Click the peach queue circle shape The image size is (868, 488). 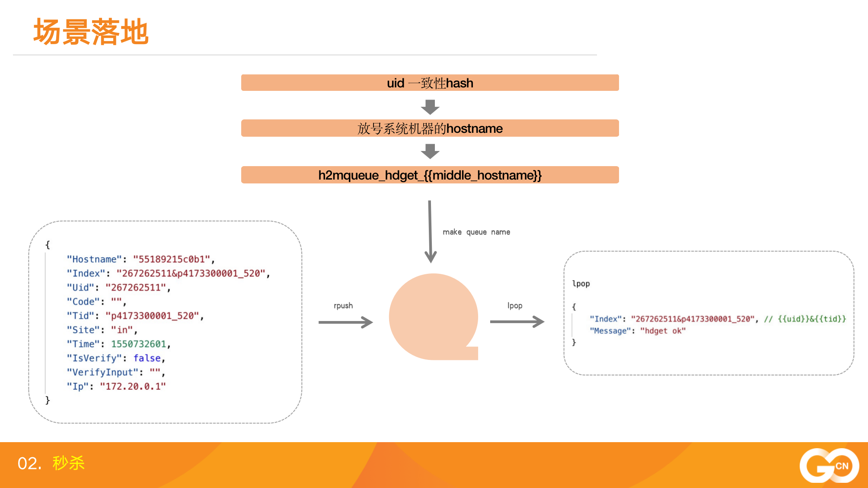[x=434, y=317]
